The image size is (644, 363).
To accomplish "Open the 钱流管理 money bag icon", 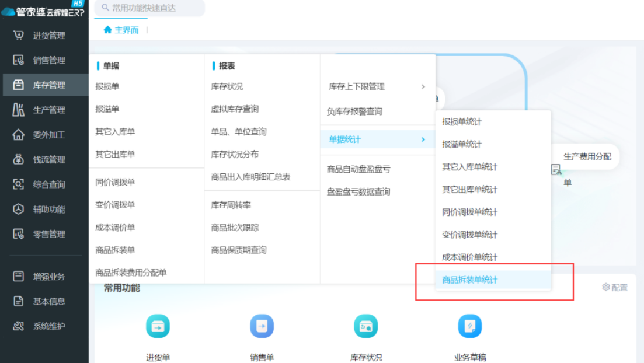I will [x=18, y=159].
